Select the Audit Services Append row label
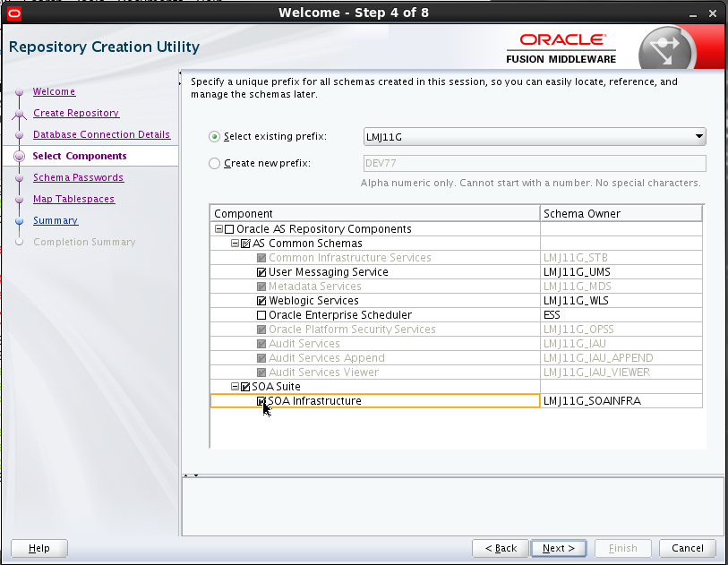 tap(327, 358)
